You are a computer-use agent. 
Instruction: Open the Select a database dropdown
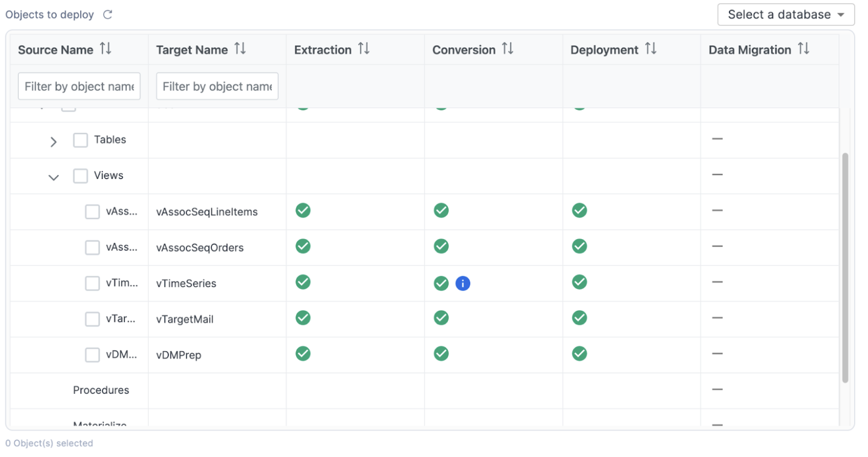pyautogui.click(x=785, y=15)
